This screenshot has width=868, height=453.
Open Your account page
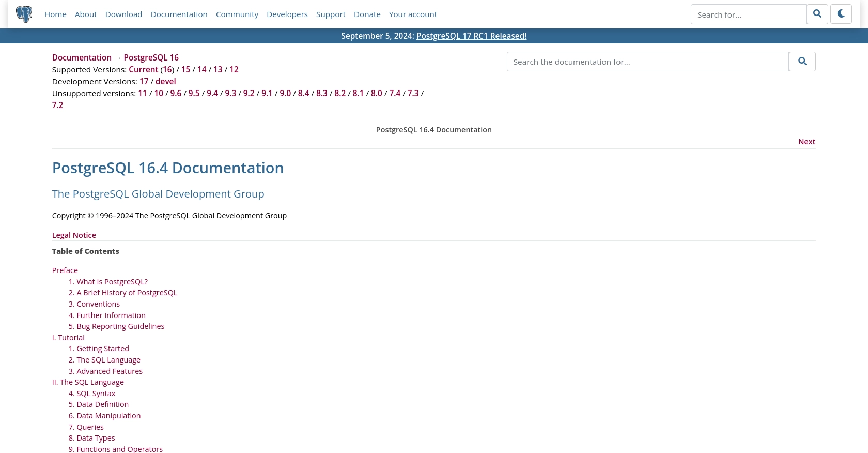pyautogui.click(x=413, y=14)
